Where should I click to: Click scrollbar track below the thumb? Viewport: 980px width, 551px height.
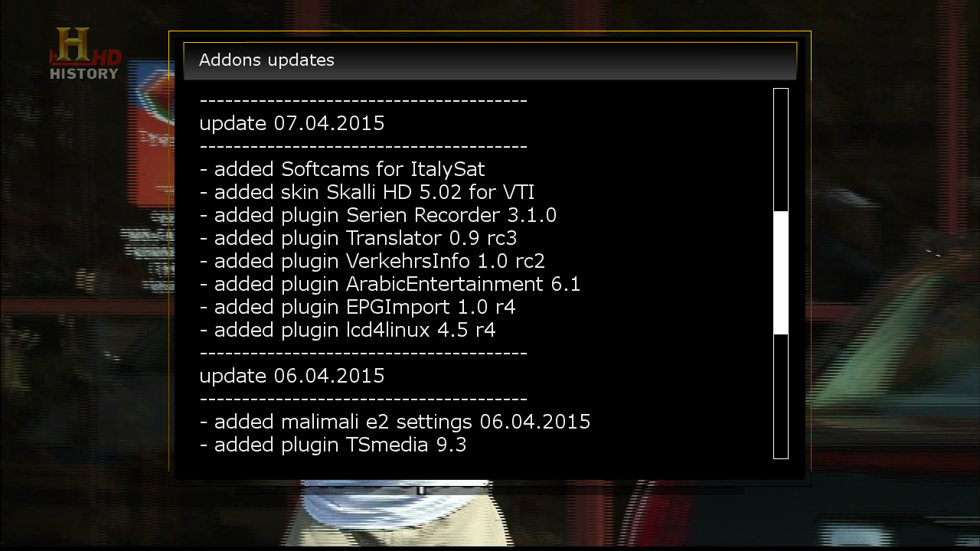[781, 396]
